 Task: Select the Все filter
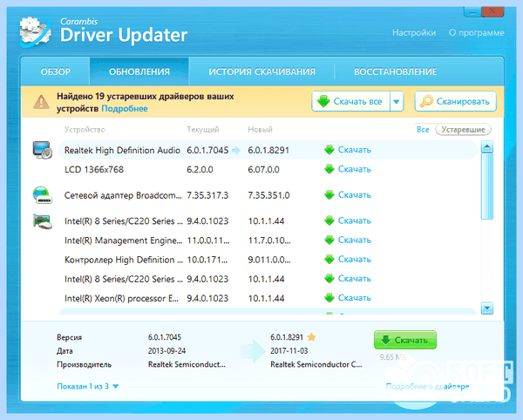[423, 130]
